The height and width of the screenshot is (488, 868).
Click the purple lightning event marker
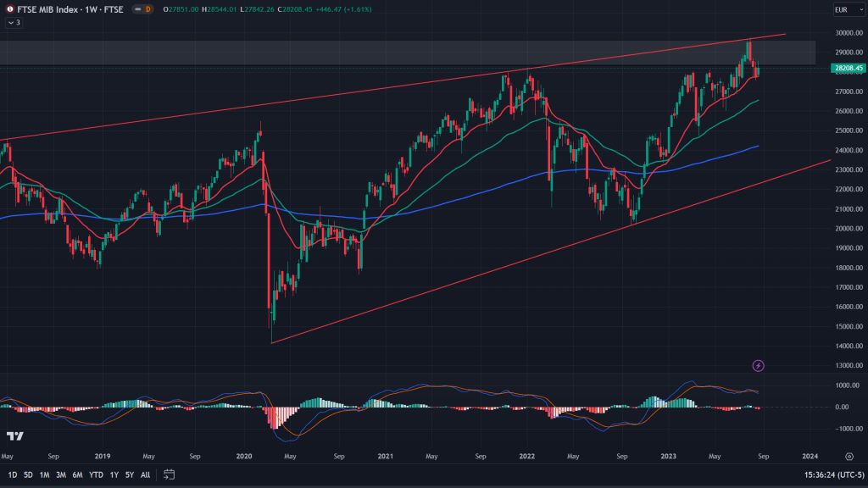(x=759, y=366)
